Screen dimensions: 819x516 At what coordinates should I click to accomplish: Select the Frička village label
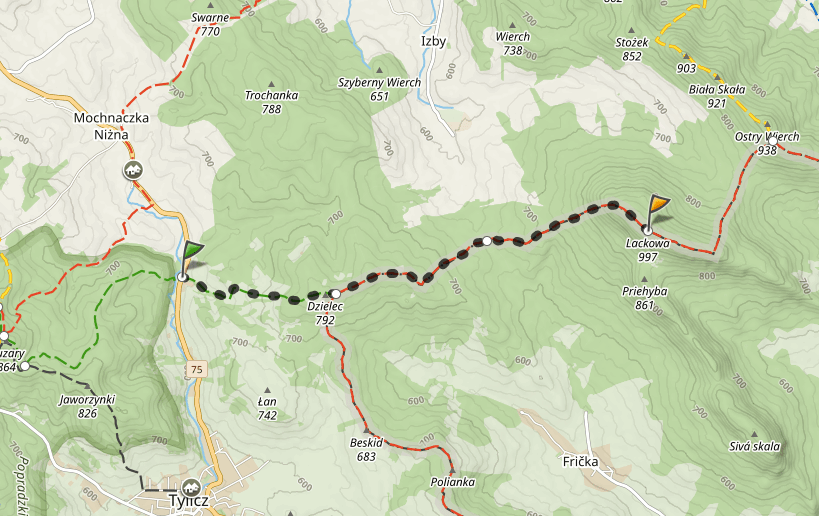tap(580, 461)
